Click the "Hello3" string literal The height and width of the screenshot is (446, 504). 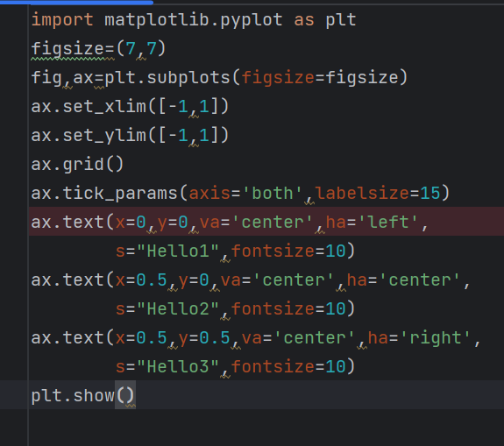coord(178,366)
